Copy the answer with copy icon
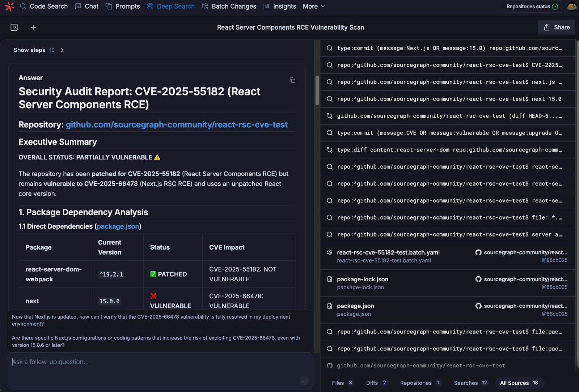This screenshot has width=579, height=392. coord(292,80)
